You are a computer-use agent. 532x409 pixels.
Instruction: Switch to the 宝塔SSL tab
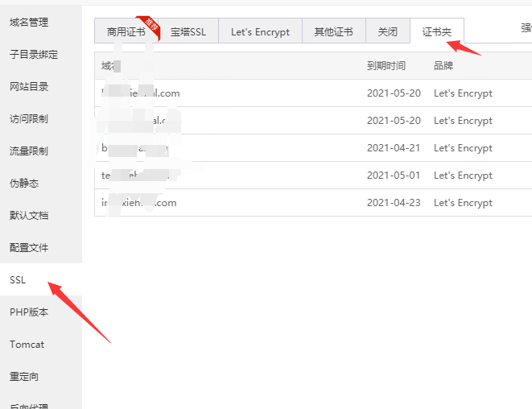[188, 32]
